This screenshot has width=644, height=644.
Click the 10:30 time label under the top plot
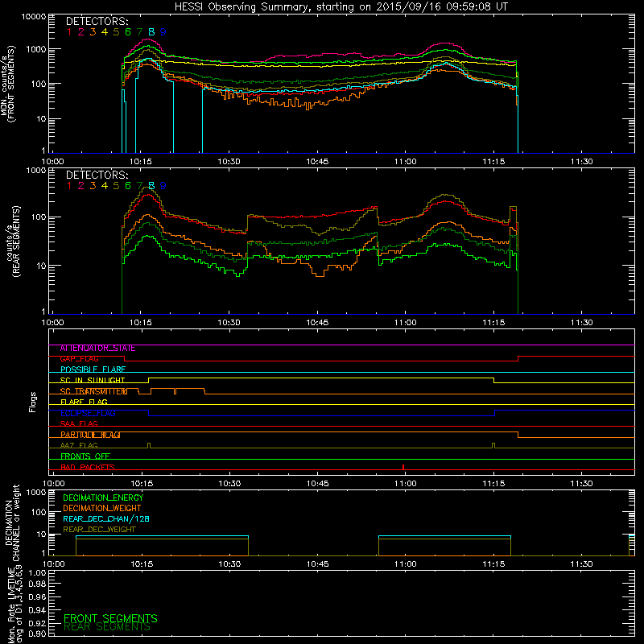229,162
